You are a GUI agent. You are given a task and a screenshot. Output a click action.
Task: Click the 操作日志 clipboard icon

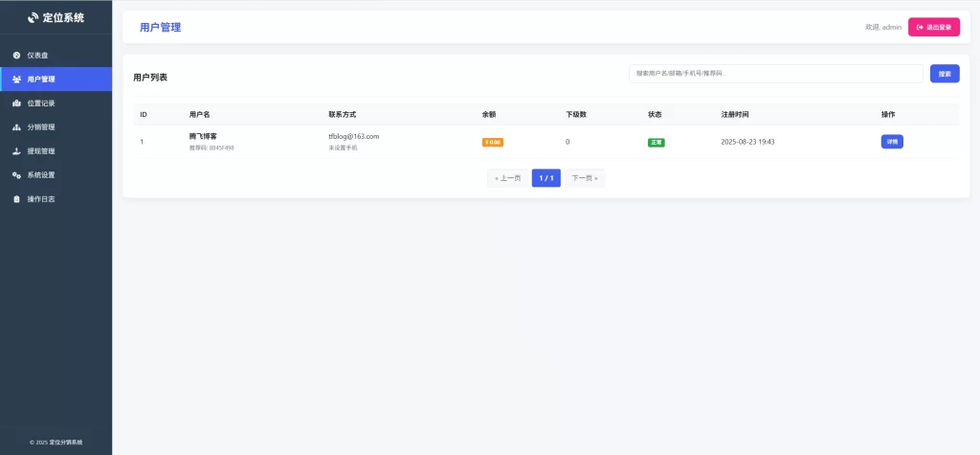pyautogui.click(x=17, y=199)
